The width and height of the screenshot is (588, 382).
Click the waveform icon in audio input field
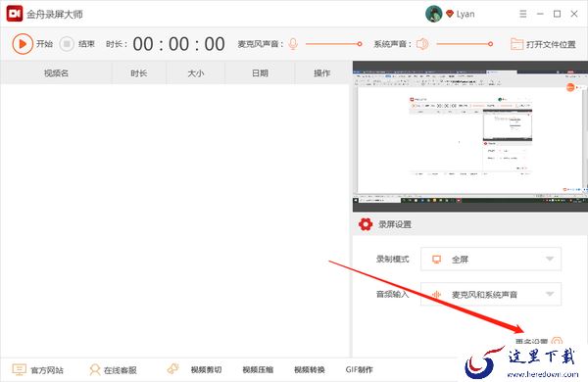point(436,294)
